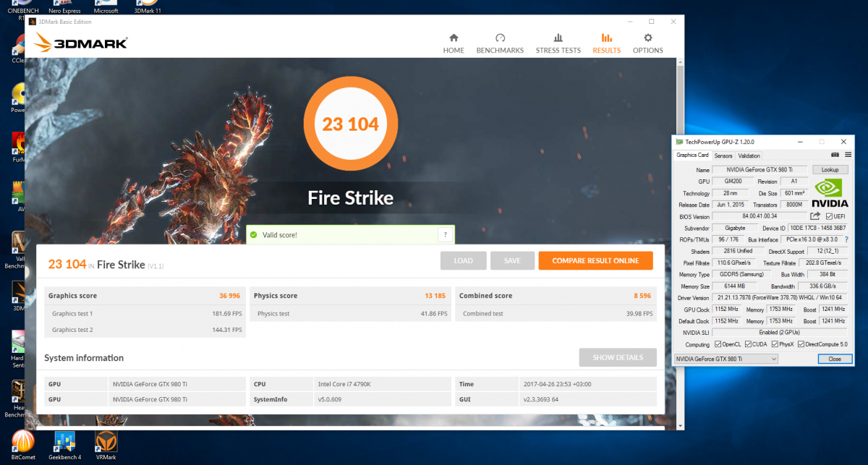Click the GPU-Z title bar app icon
The width and height of the screenshot is (868, 465).
click(x=679, y=142)
